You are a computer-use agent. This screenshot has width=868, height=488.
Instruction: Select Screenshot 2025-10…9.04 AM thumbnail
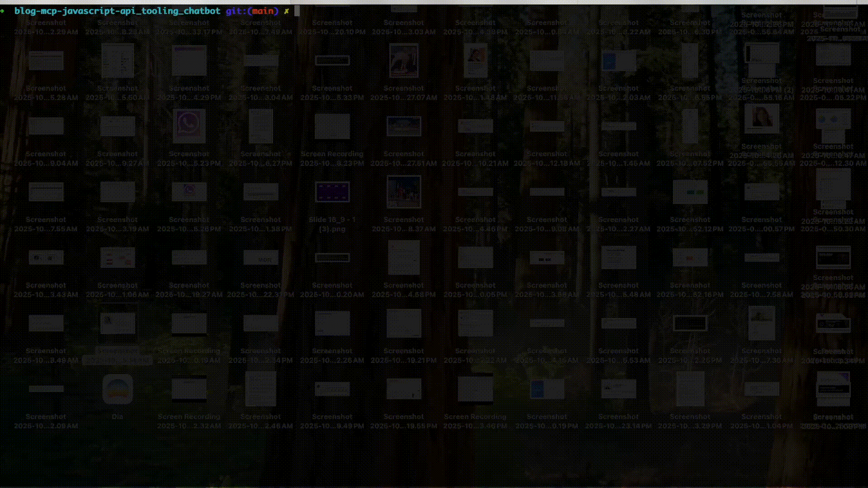click(46, 126)
